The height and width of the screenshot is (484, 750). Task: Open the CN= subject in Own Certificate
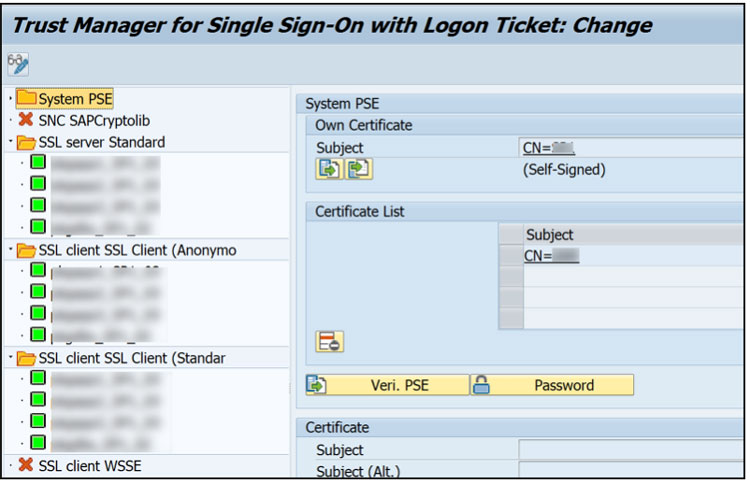548,148
